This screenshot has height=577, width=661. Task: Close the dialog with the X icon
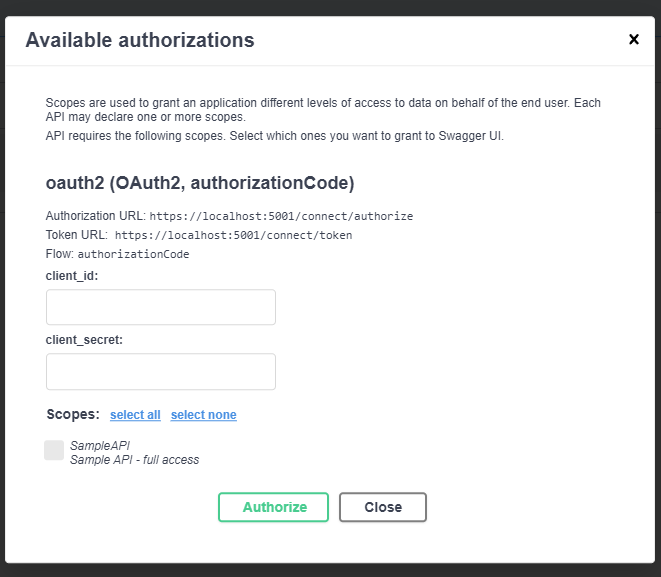633,40
